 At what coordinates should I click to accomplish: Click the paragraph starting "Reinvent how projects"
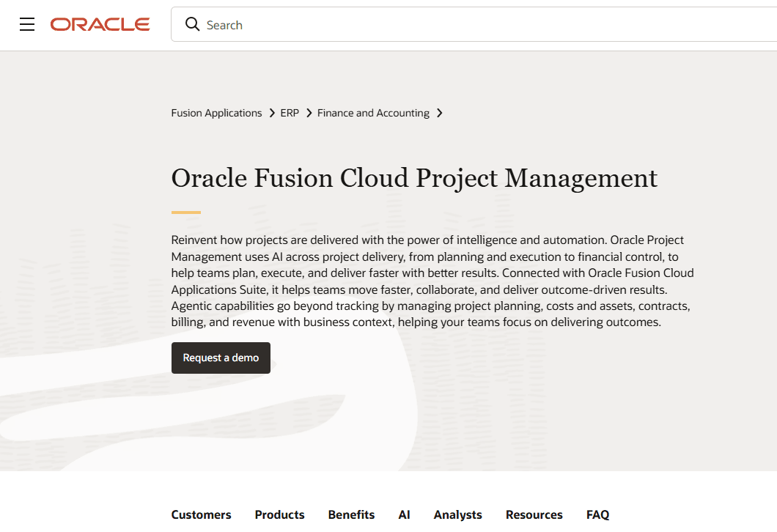pyautogui.click(x=432, y=281)
